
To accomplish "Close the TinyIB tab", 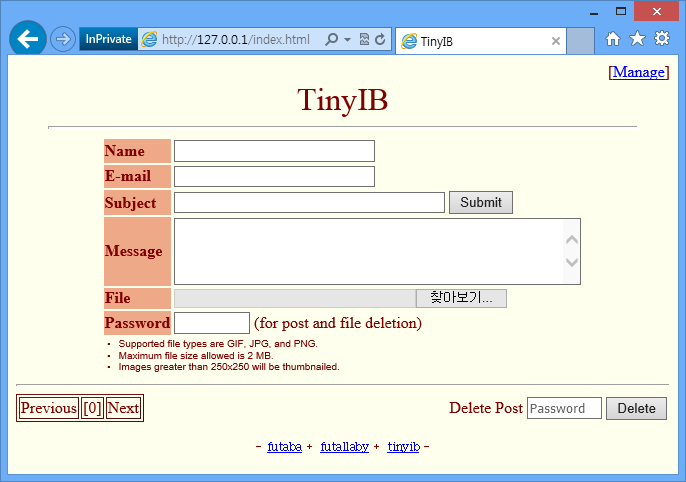I will 556,41.
